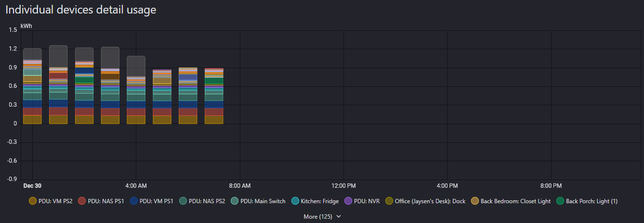Image resolution: width=644 pixels, height=223 pixels.
Task: Click the PDU: Main Switch legend circle
Action: point(235,201)
